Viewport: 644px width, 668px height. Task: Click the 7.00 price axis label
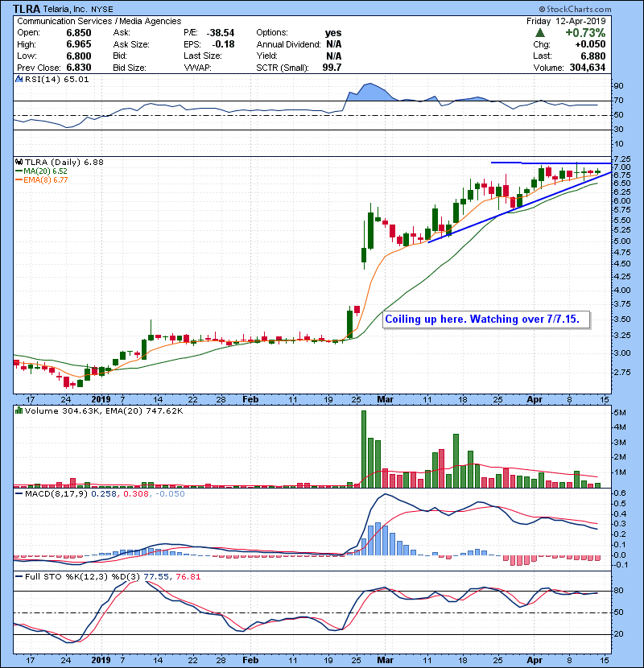(x=622, y=167)
